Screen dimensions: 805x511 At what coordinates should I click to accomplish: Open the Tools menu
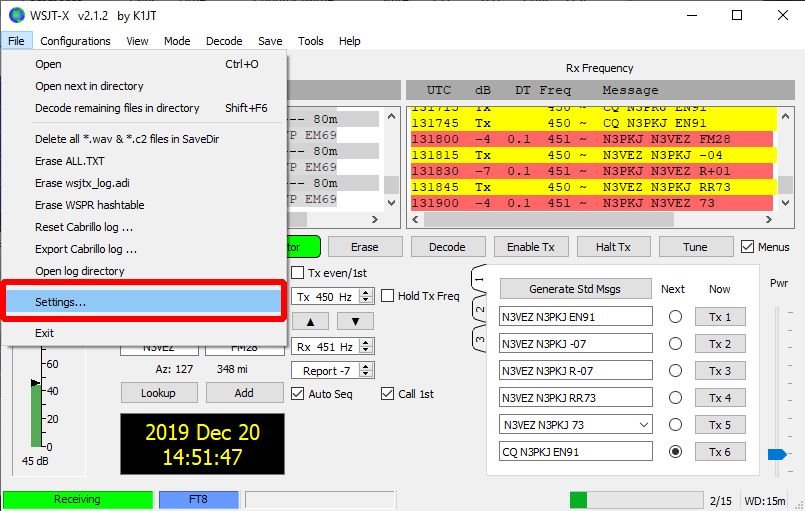(x=311, y=41)
